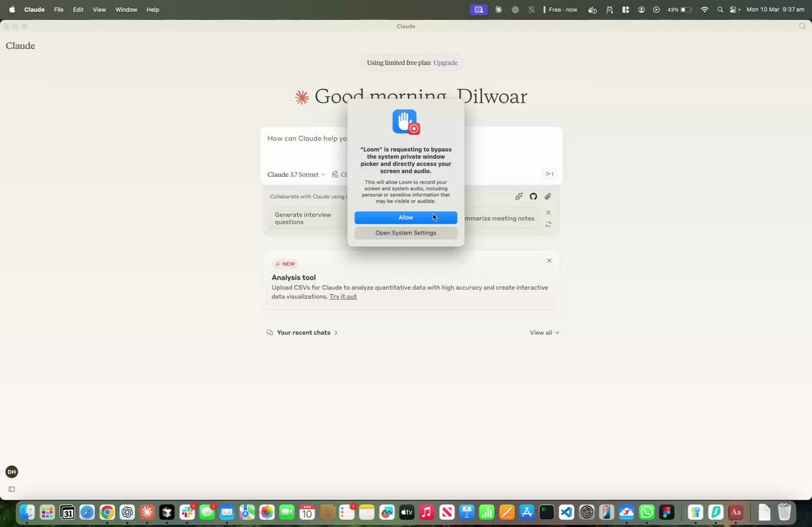This screenshot has width=812, height=527.
Task: Open Terminal from the Dock
Action: click(547, 512)
